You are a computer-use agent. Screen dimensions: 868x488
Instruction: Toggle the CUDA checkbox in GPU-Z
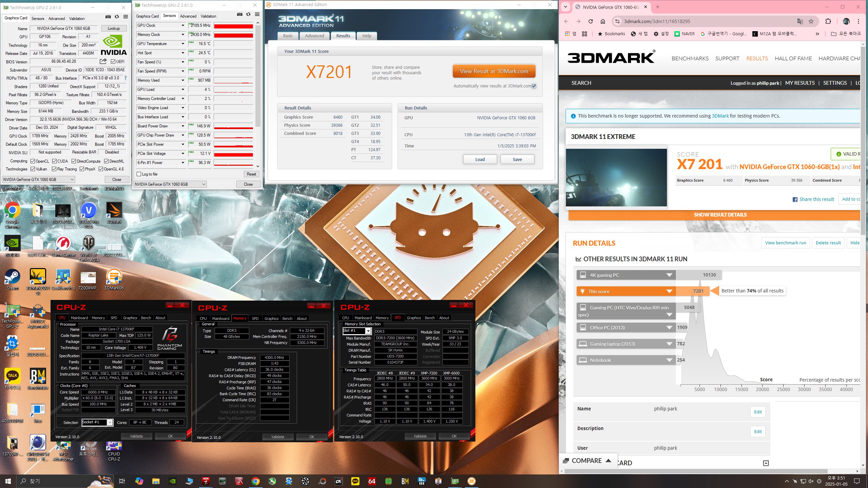point(54,161)
